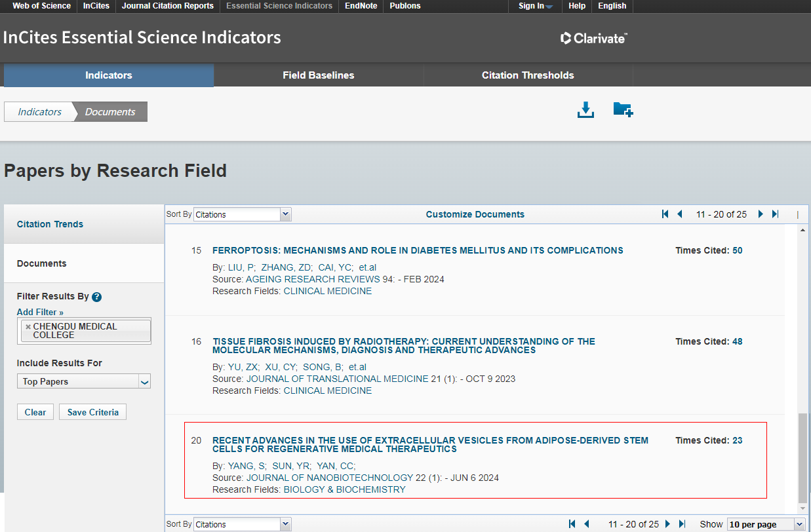This screenshot has height=532, width=811.
Task: Switch to the Indicators tab
Action: [x=109, y=75]
